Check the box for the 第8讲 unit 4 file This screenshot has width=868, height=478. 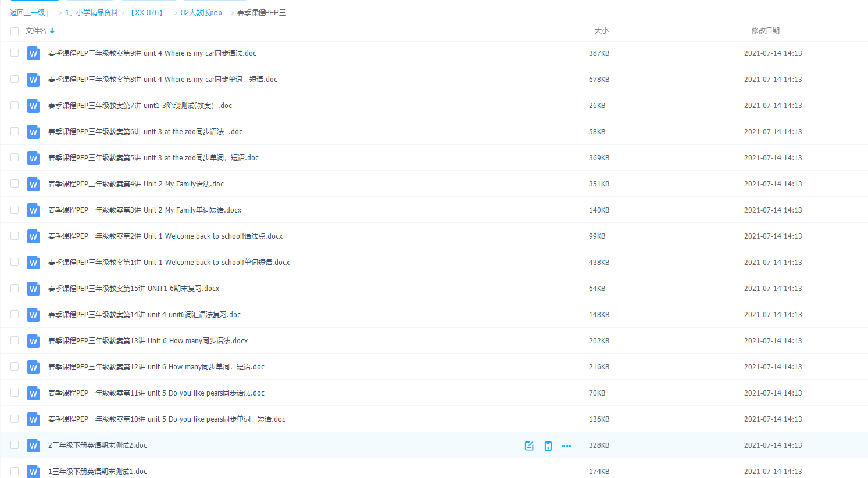point(15,79)
